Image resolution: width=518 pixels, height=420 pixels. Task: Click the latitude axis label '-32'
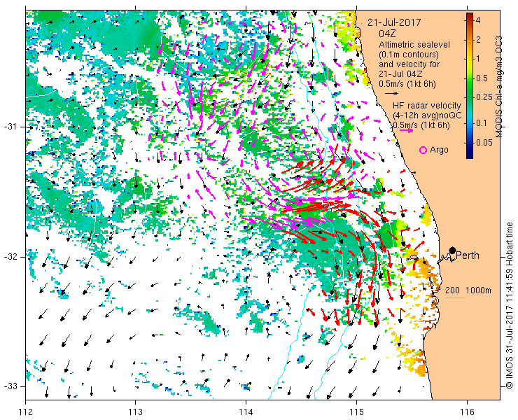pos(10,257)
